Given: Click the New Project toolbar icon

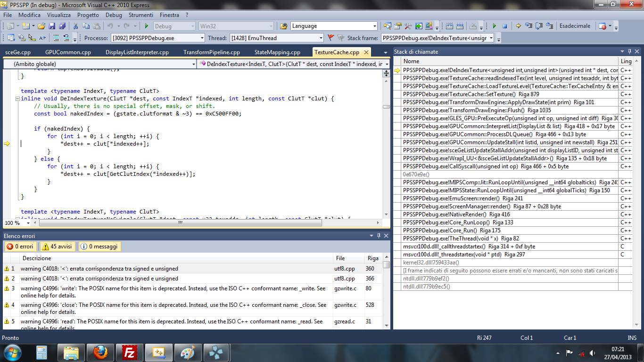Looking at the screenshot, I should coord(10,26).
